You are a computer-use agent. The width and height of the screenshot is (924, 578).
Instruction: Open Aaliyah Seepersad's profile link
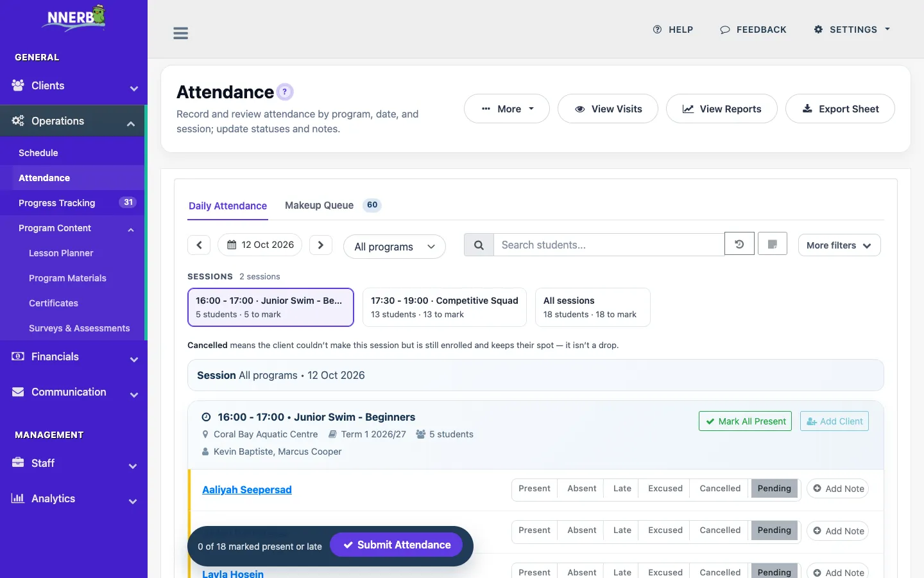click(247, 490)
